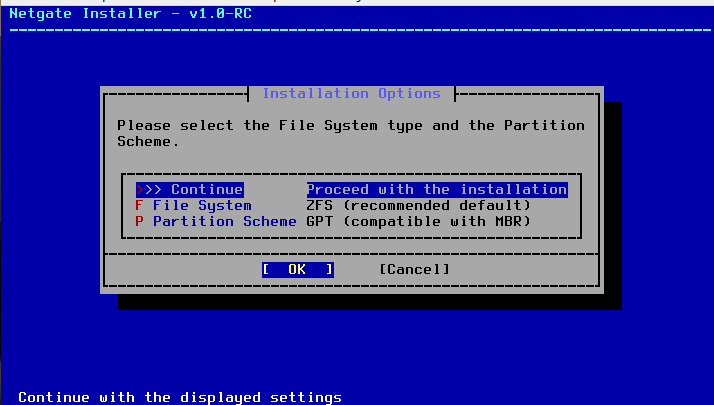Open the Partition Scheme option

click(223, 221)
